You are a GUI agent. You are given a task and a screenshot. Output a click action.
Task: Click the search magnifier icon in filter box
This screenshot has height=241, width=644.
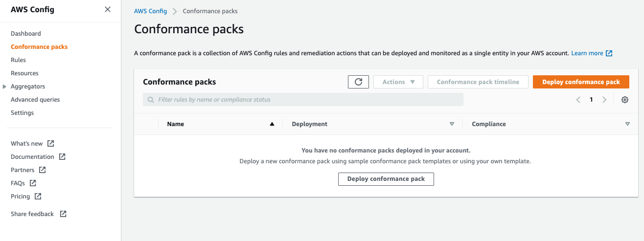tap(151, 100)
